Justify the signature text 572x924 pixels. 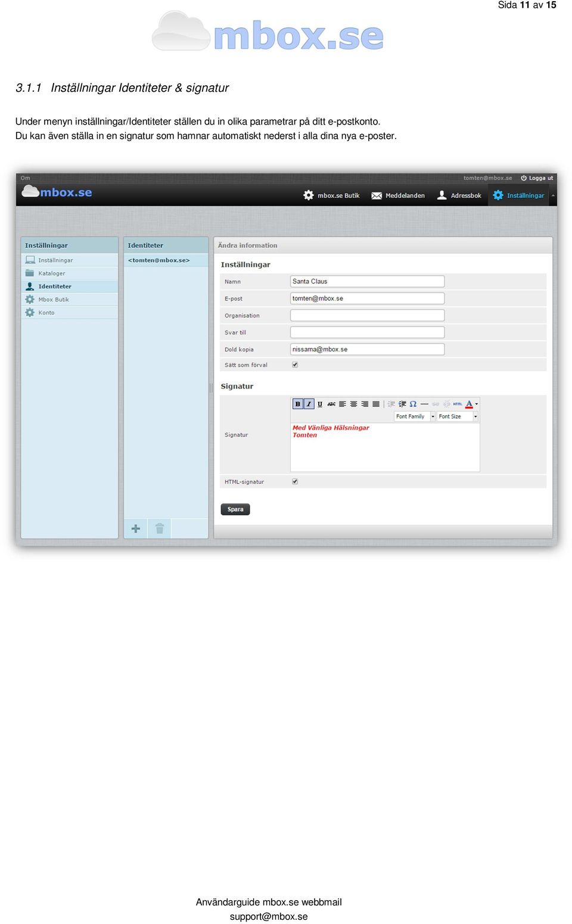point(376,404)
